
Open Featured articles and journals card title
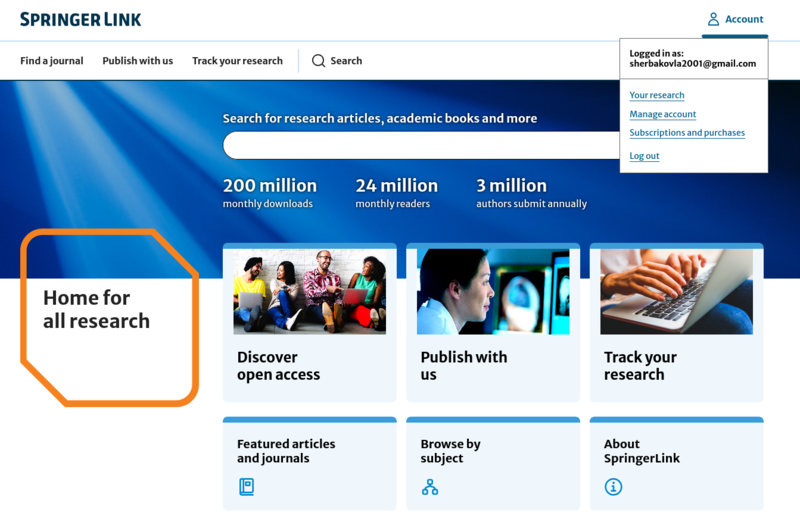point(286,451)
